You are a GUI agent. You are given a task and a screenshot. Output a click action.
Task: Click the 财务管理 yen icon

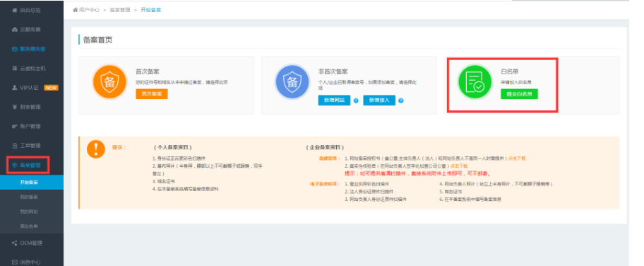click(15, 107)
